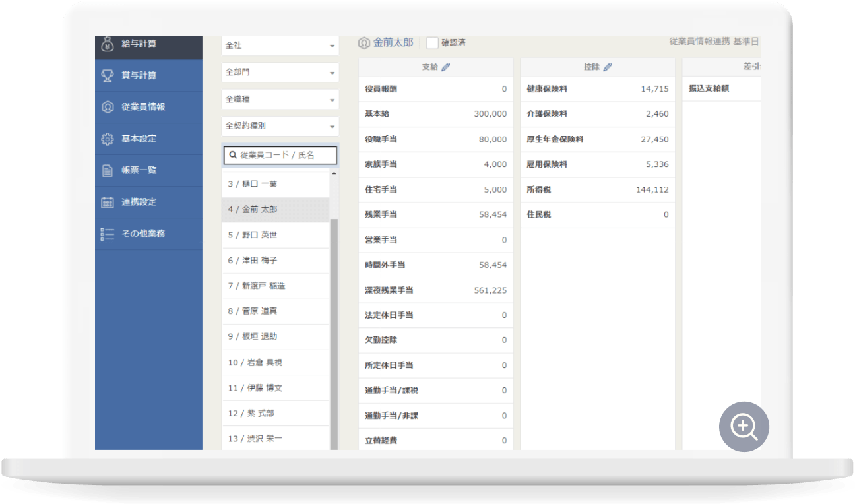Click the 健康保険料 amount 14,715

pyautogui.click(x=654, y=89)
